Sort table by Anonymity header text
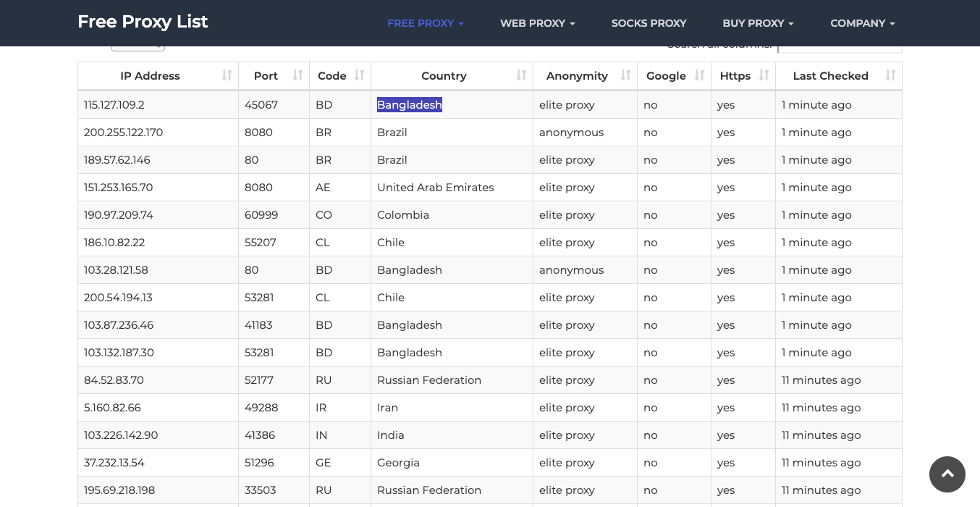This screenshot has height=507, width=980. pos(577,76)
